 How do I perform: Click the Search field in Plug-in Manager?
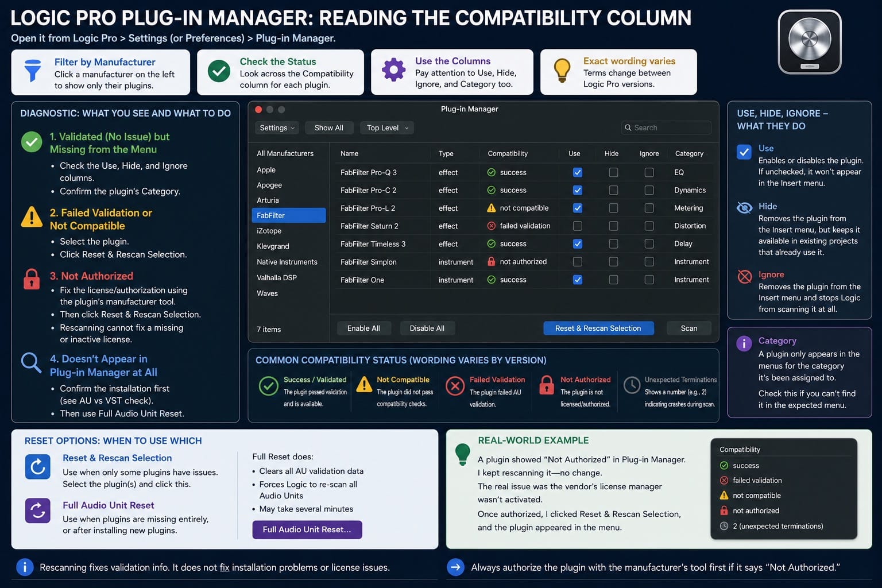[x=666, y=127]
